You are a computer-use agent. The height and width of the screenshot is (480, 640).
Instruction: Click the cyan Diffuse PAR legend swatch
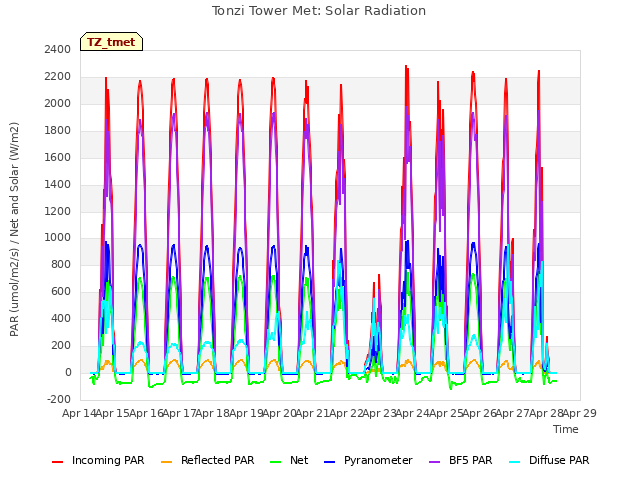point(515,462)
